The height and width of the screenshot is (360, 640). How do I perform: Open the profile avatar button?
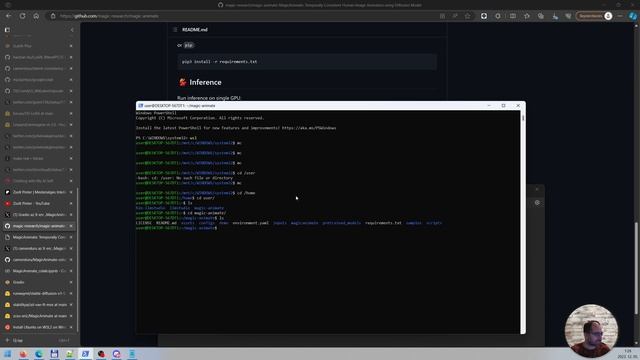pyautogui.click(x=608, y=16)
